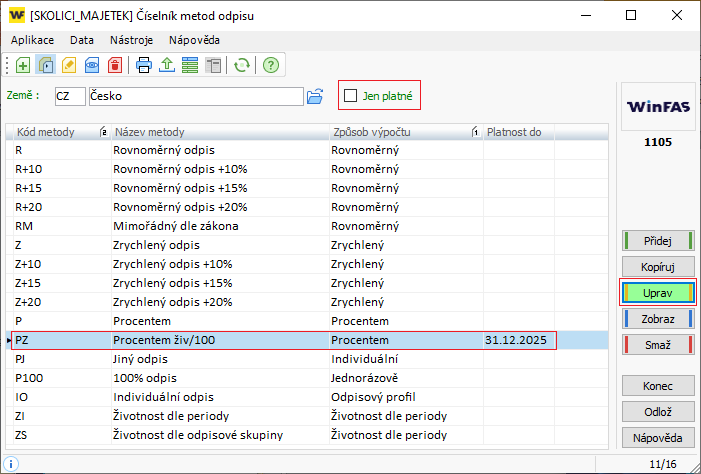Open country lookup folder icon next to Česko
Image resolution: width=701 pixels, height=474 pixels.
click(315, 96)
